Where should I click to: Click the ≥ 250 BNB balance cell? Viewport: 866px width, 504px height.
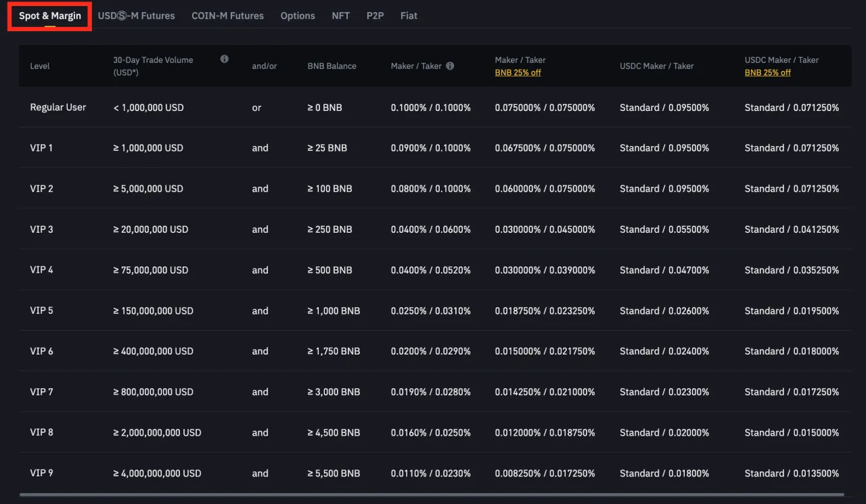click(330, 229)
